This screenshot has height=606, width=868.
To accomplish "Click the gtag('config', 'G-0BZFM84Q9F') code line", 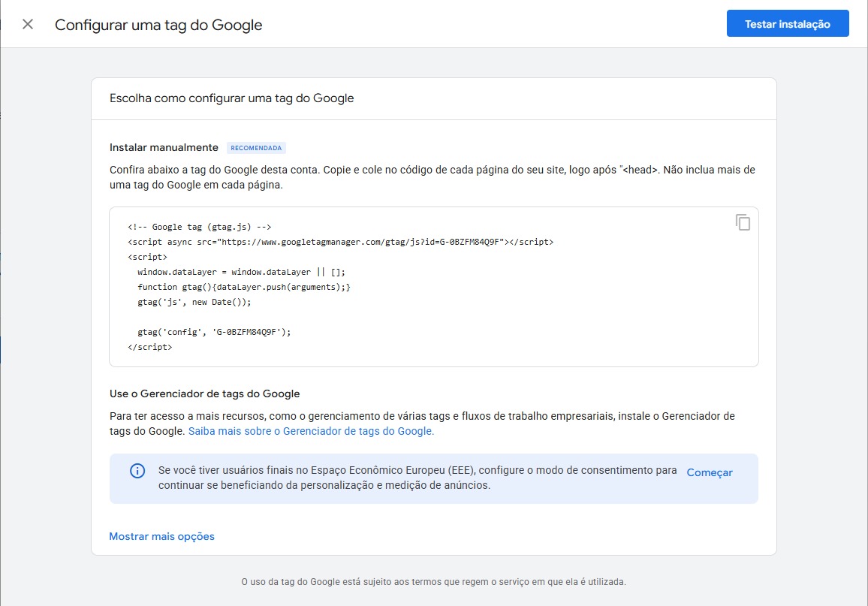I will tap(214, 332).
